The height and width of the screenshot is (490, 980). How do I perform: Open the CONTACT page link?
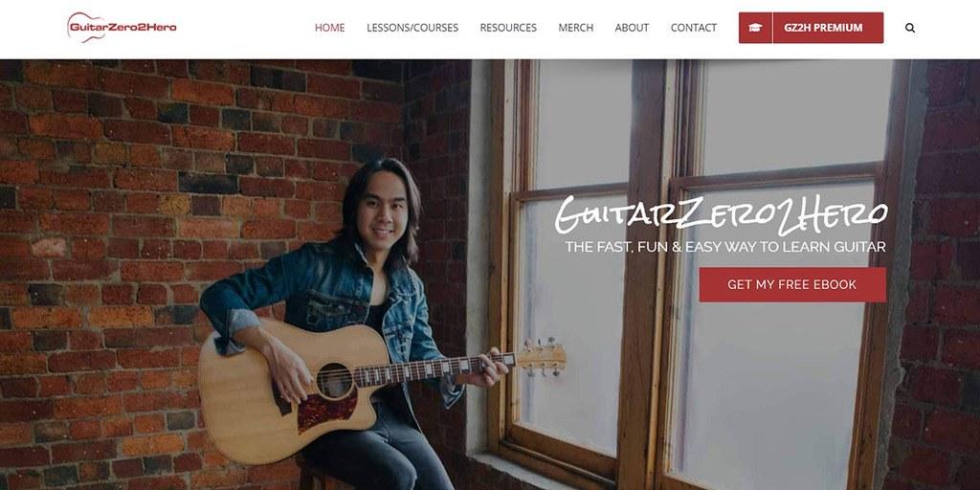(x=694, y=28)
